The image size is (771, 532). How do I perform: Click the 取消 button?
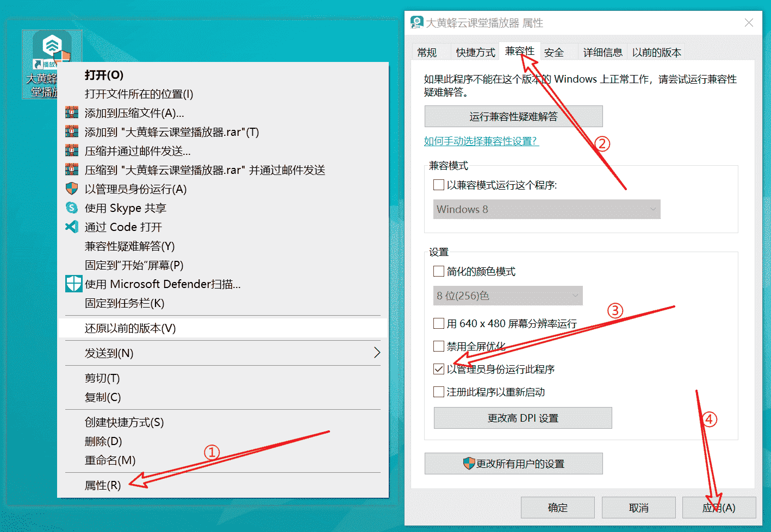click(x=638, y=508)
